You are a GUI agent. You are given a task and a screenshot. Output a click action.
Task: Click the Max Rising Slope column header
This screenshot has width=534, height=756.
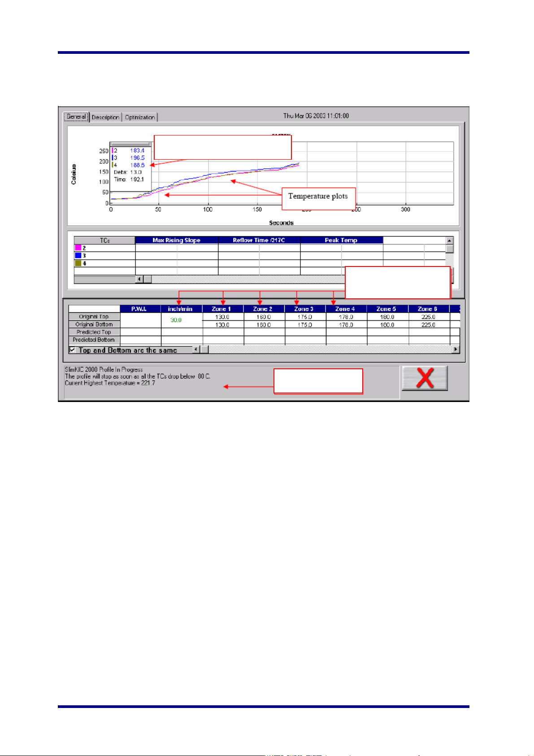coord(177,240)
